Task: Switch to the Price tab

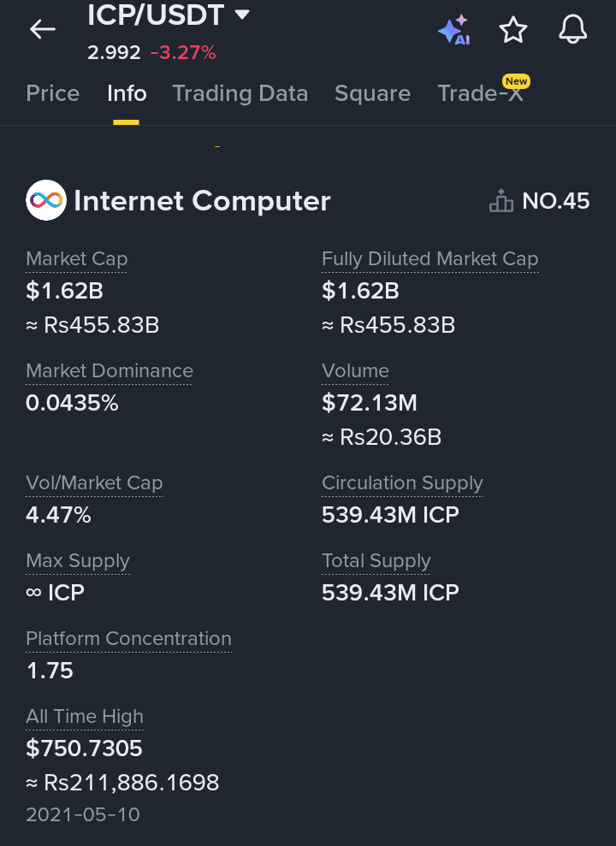Action: [x=53, y=93]
